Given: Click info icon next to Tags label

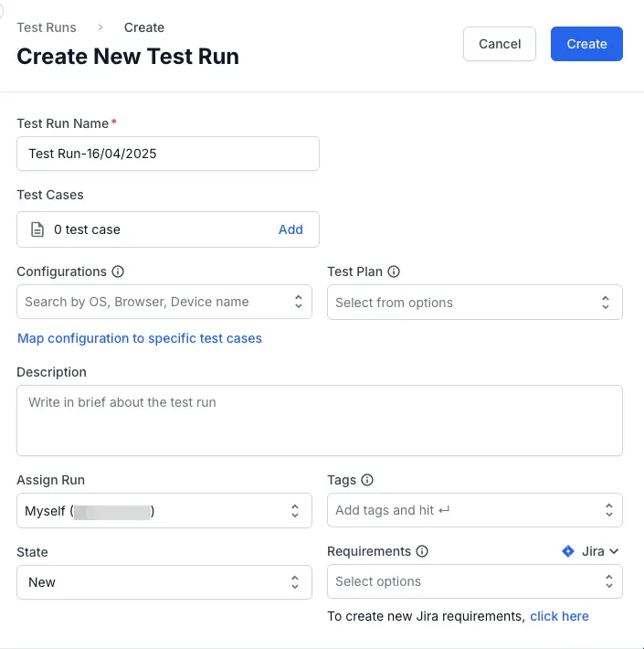Looking at the screenshot, I should point(367,480).
